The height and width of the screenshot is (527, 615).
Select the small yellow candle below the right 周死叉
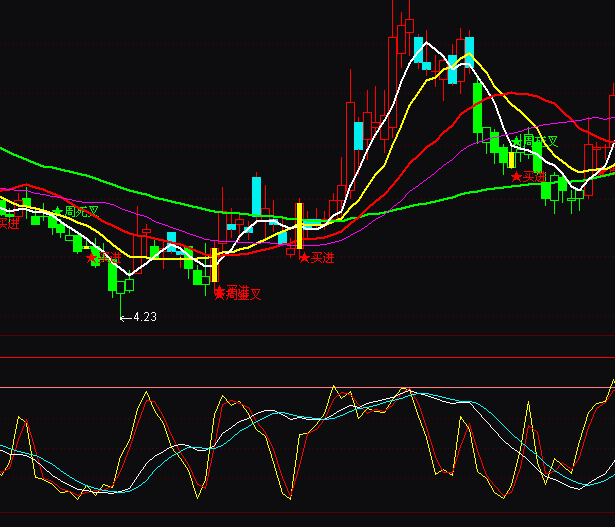512,158
